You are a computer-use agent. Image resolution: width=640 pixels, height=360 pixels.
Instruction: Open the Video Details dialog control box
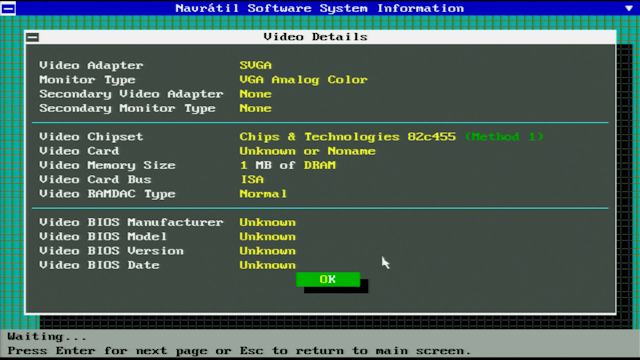33,37
